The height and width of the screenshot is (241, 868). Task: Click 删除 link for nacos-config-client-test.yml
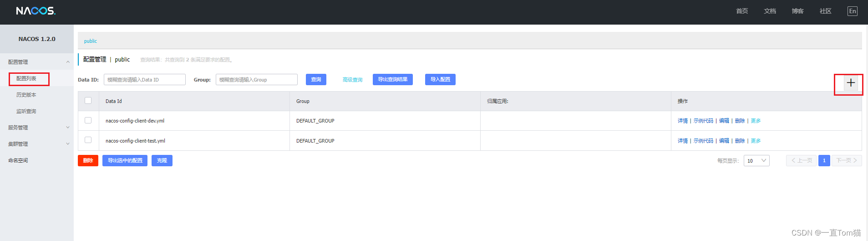click(x=740, y=141)
